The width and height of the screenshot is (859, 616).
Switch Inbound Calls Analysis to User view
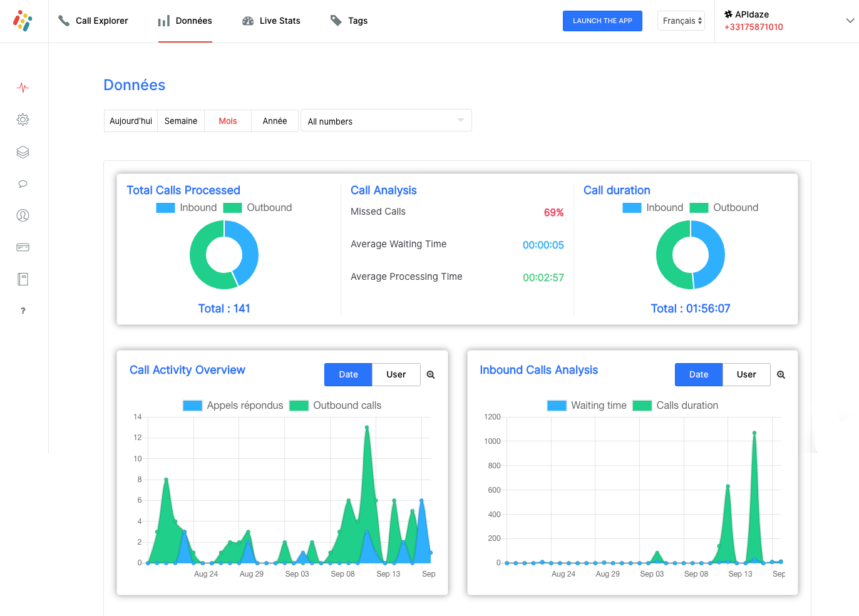click(746, 375)
